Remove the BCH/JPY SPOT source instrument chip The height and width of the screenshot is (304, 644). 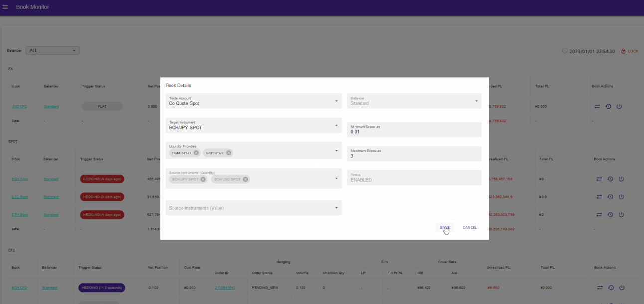[203, 179]
